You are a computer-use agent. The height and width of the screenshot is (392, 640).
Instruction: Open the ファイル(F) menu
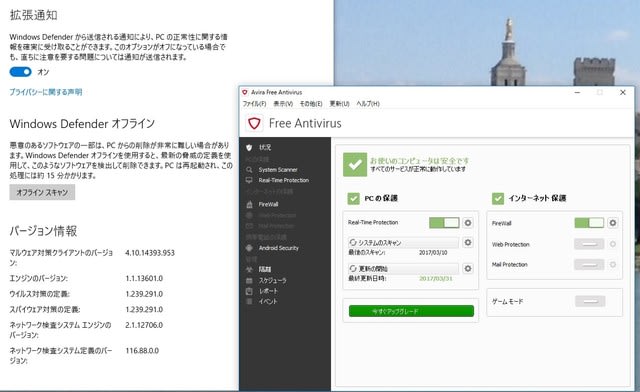pos(254,104)
